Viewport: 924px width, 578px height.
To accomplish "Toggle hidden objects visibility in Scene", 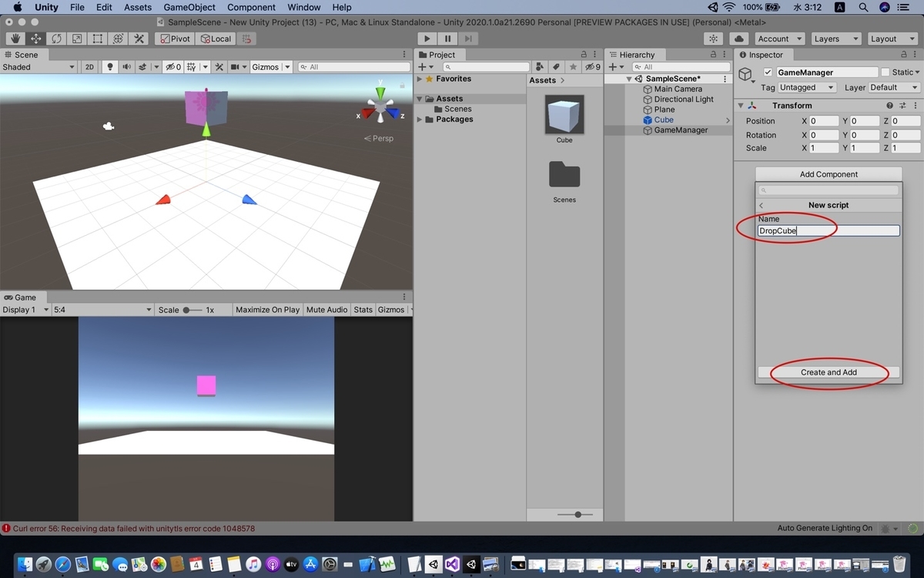I will pyautogui.click(x=173, y=67).
